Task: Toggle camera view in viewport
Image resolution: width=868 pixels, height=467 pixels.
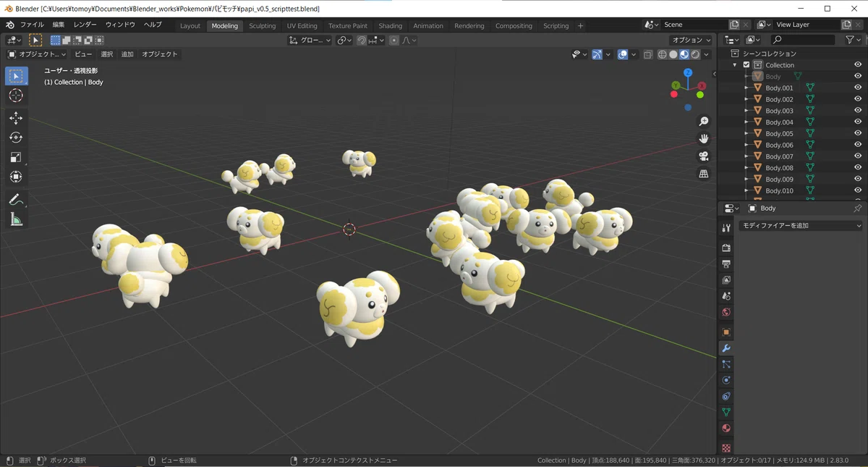Action: 703,156
